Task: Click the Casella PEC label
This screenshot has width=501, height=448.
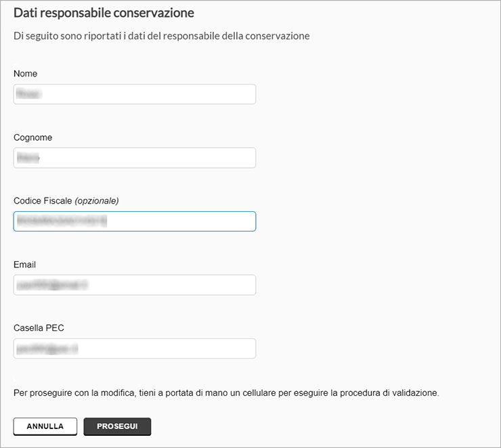Action: tap(39, 328)
